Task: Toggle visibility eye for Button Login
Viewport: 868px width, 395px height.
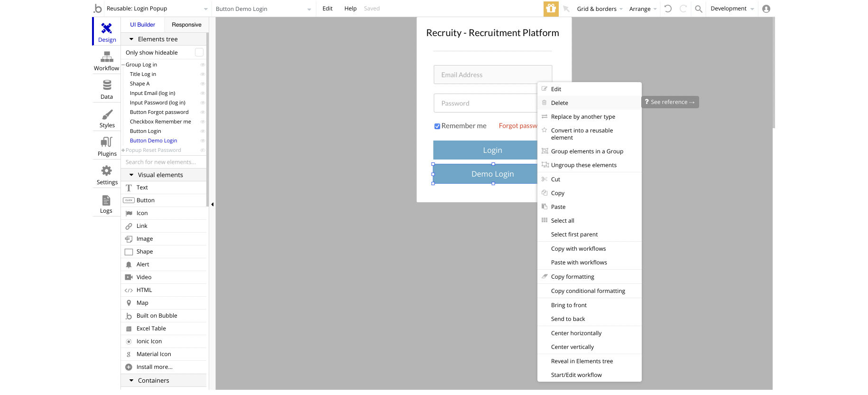Action: pos(203,131)
